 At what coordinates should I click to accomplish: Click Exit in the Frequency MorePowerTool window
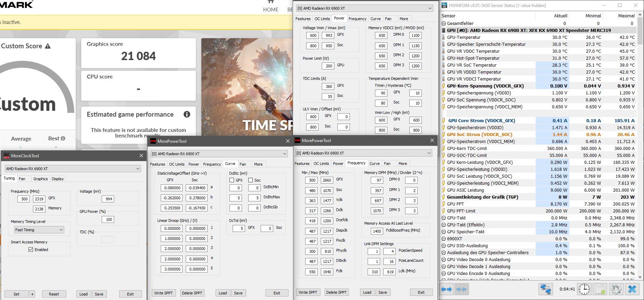coord(421,292)
